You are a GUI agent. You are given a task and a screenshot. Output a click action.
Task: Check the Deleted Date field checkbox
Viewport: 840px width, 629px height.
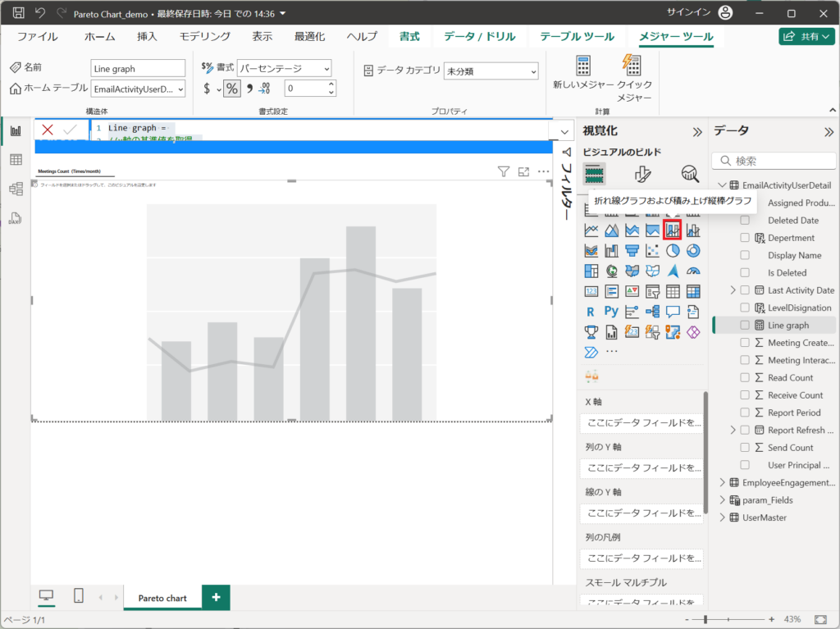(745, 221)
